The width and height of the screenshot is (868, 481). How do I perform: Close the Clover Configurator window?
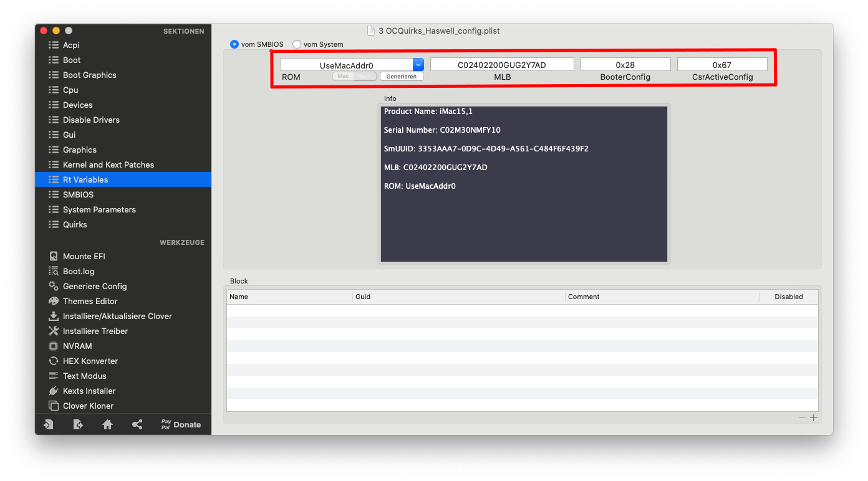click(44, 31)
